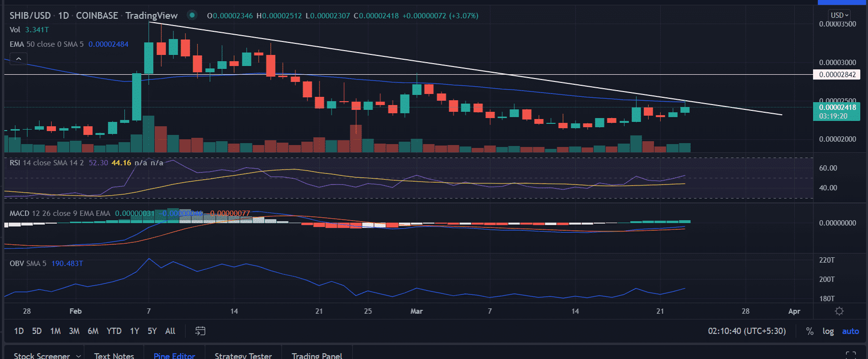Click the blue EMA 50 value 0.00002484
Screen dimensions: 868x359
[x=108, y=44]
